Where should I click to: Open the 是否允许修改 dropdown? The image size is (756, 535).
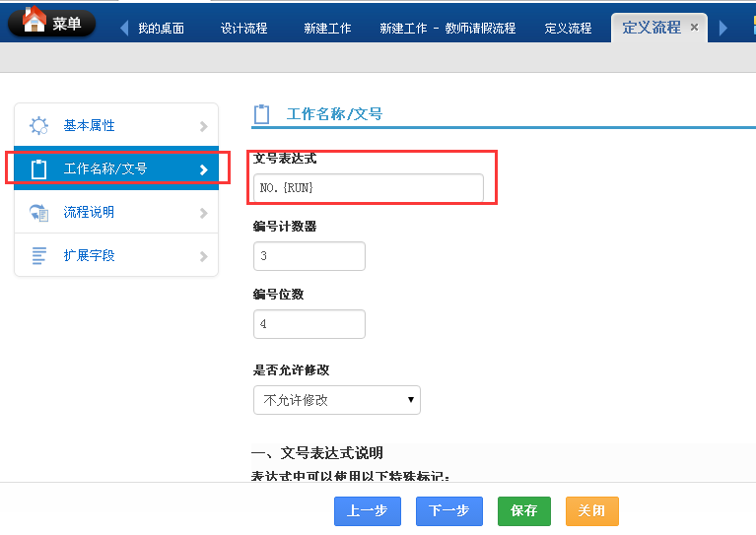pyautogui.click(x=336, y=400)
